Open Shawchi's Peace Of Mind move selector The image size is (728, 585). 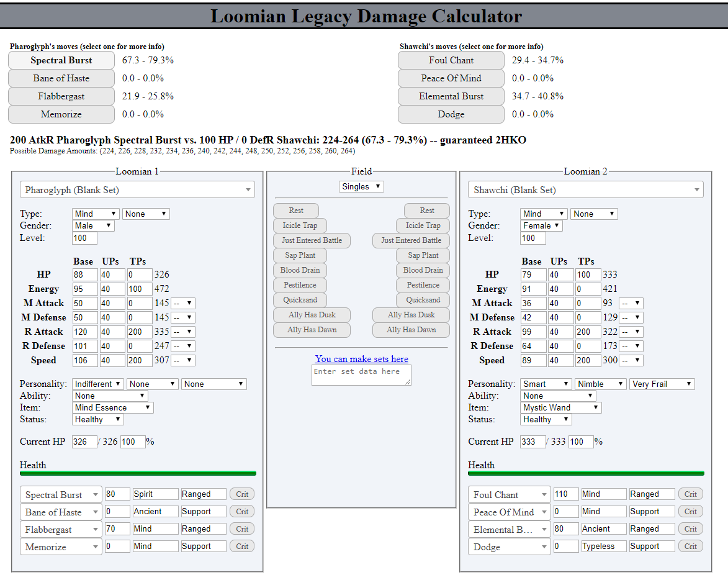tap(510, 512)
